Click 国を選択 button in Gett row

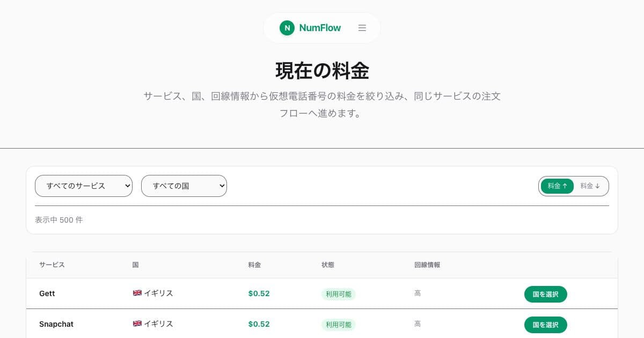545,294
